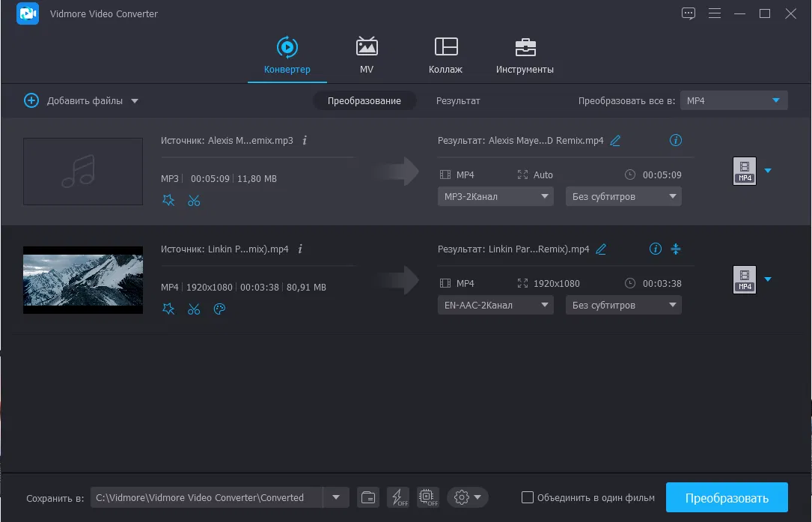The width and height of the screenshot is (812, 522).
Task: Click the 80,91 MB file size
Action: tap(306, 287)
